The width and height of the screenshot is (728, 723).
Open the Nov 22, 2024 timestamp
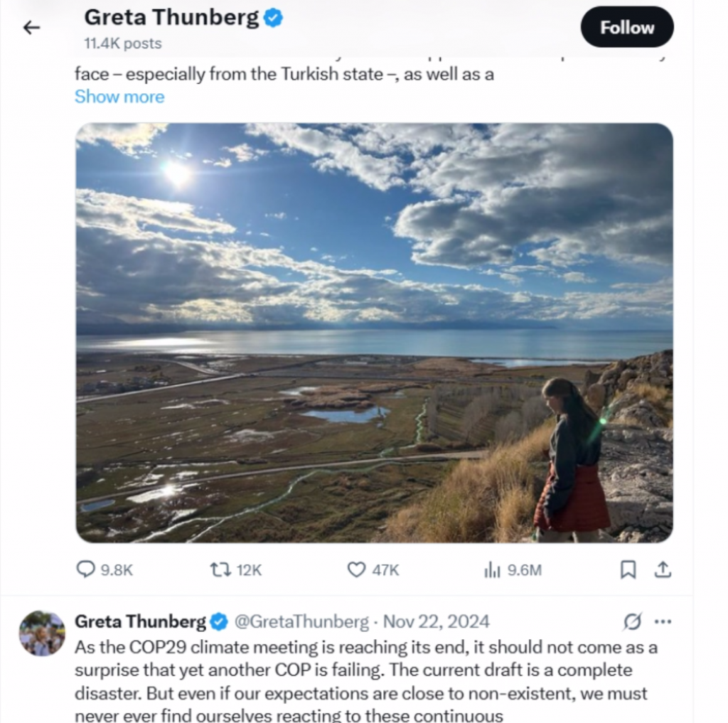tap(437, 621)
